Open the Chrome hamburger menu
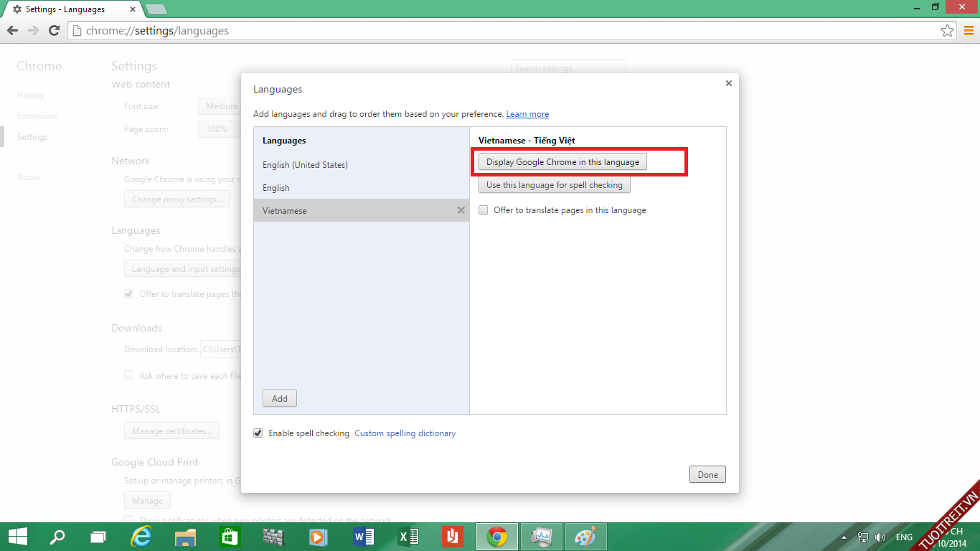 point(968,31)
